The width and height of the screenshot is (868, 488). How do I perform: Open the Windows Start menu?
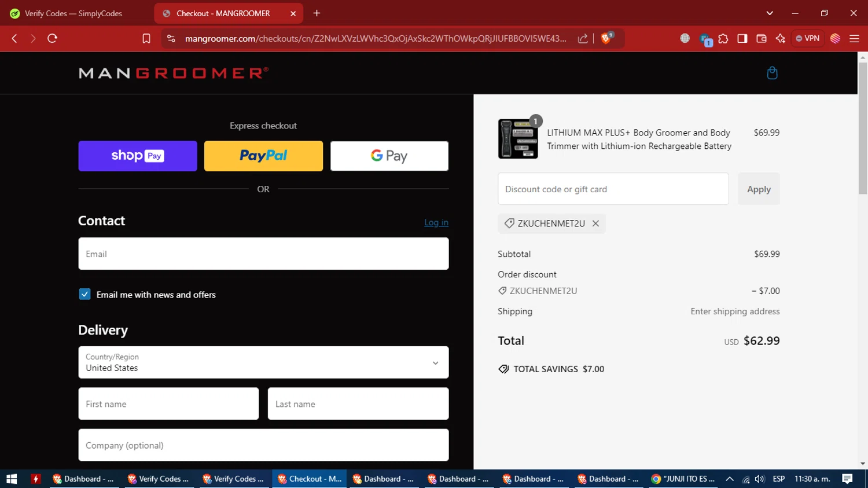pos(12,479)
